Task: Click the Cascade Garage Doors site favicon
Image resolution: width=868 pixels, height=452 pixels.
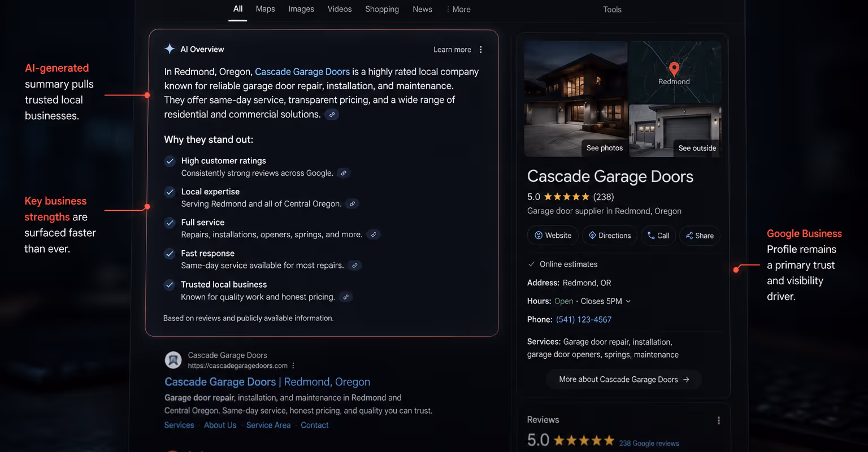Action: point(173,360)
